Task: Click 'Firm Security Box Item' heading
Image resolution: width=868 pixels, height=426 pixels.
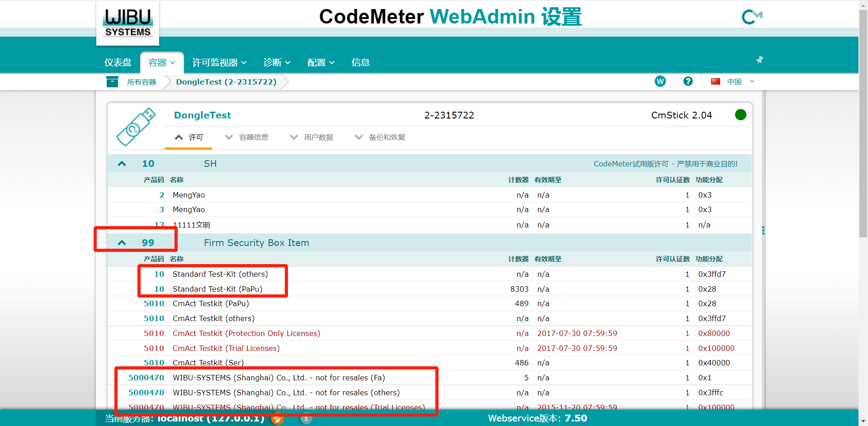Action: pyautogui.click(x=256, y=243)
